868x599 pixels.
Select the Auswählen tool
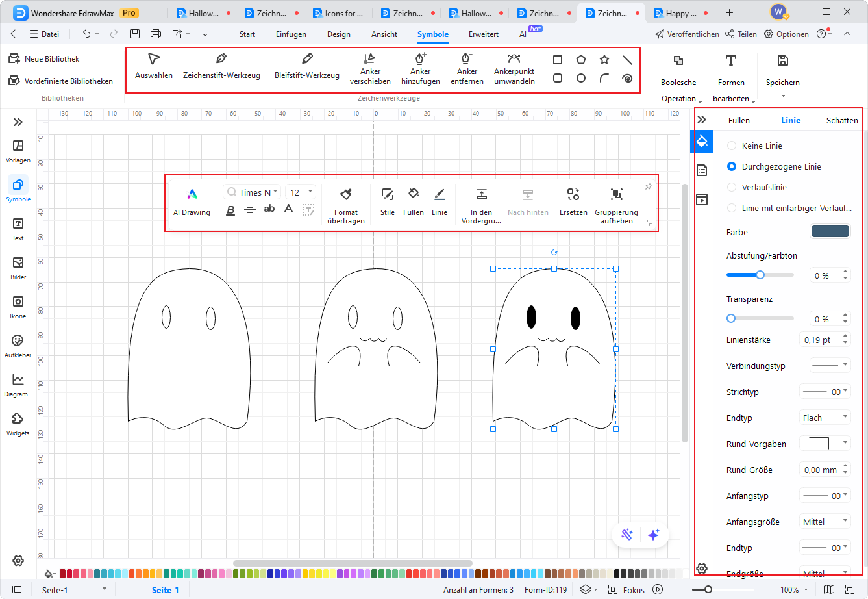click(x=153, y=68)
